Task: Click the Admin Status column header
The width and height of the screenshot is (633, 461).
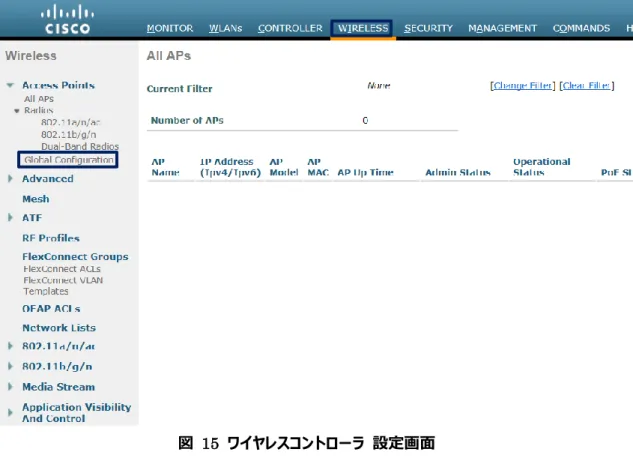Action: point(458,172)
